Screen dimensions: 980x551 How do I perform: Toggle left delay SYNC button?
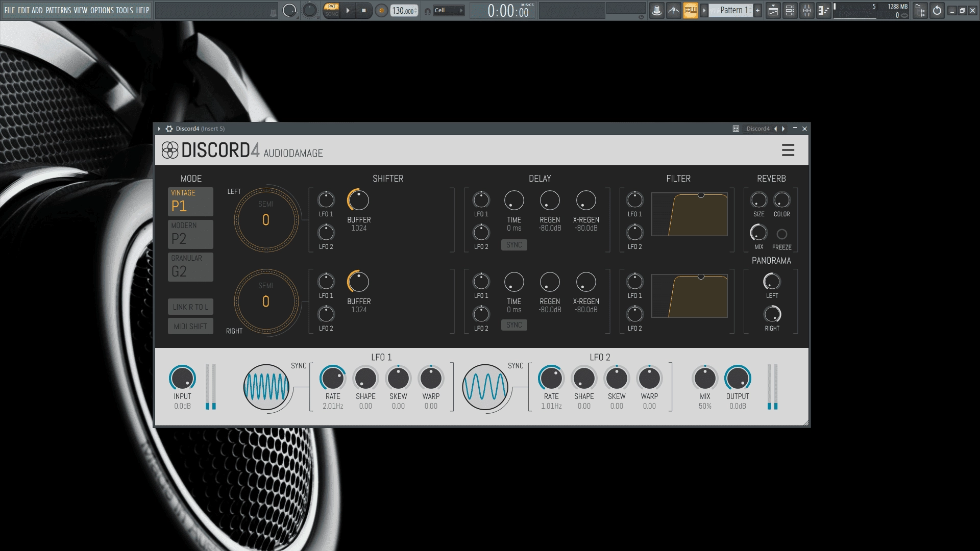click(x=514, y=245)
